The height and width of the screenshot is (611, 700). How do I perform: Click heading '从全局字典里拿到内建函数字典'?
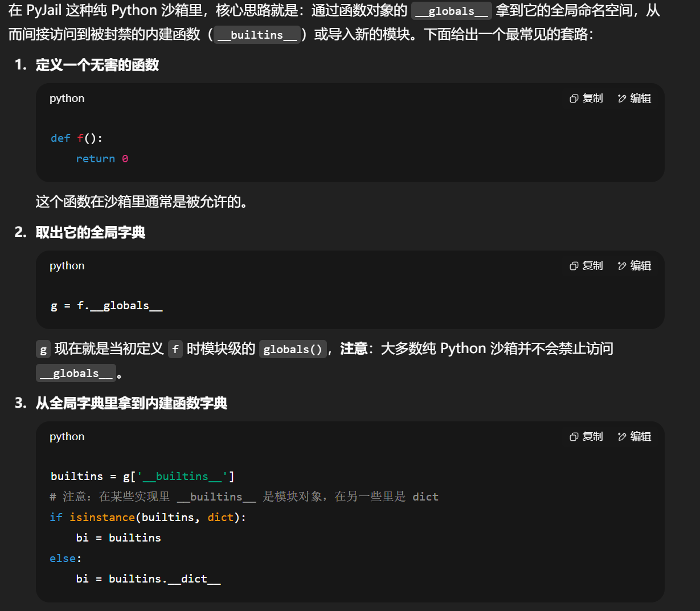click(132, 403)
